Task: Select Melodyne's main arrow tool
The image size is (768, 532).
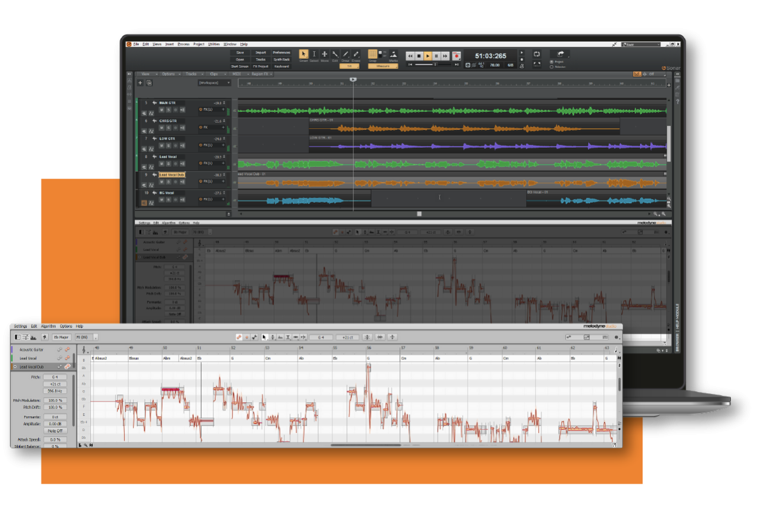Action: 264,336
